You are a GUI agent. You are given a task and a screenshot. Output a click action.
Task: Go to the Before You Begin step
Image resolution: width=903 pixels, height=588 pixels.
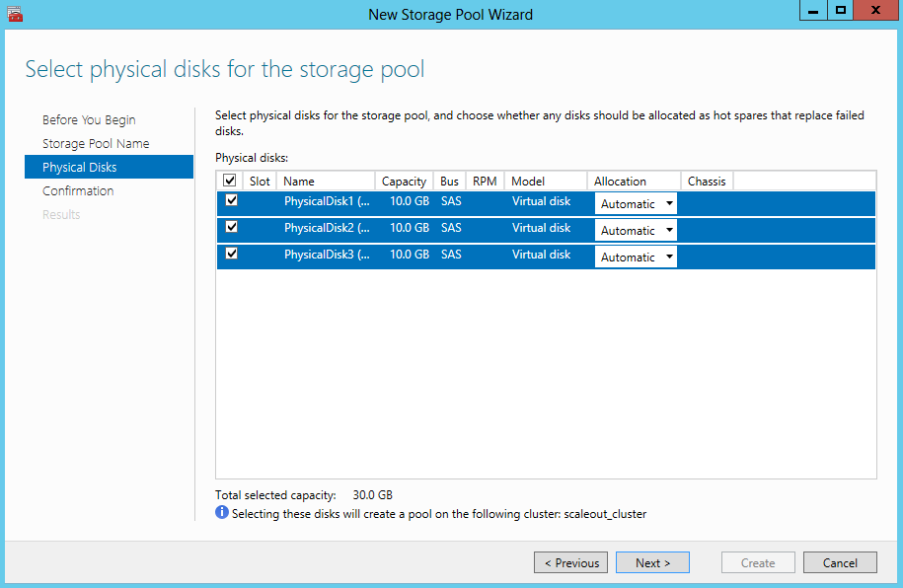click(89, 119)
